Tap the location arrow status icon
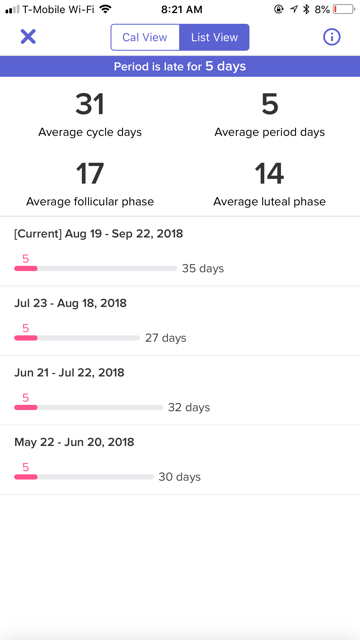The width and height of the screenshot is (360, 640). pos(293,9)
